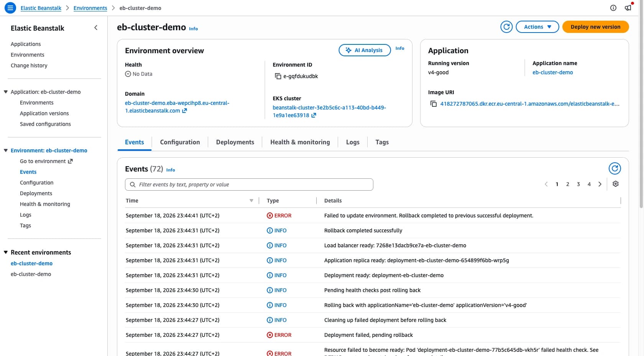Open the eb-cluster-demo domain link

point(177,107)
